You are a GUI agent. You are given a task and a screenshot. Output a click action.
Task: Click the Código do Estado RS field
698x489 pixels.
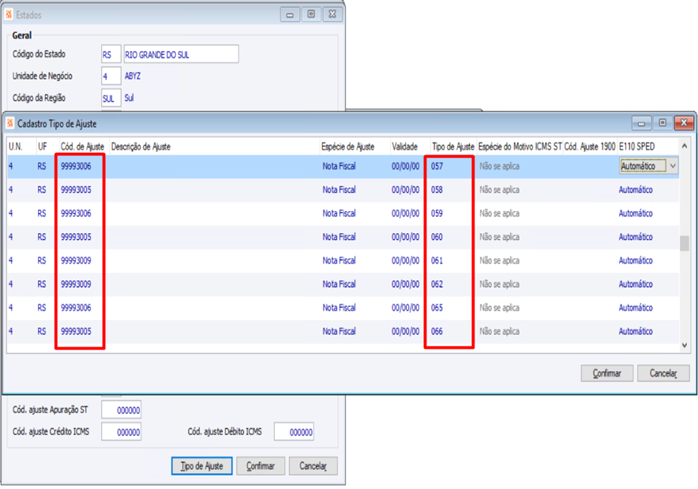(x=111, y=54)
